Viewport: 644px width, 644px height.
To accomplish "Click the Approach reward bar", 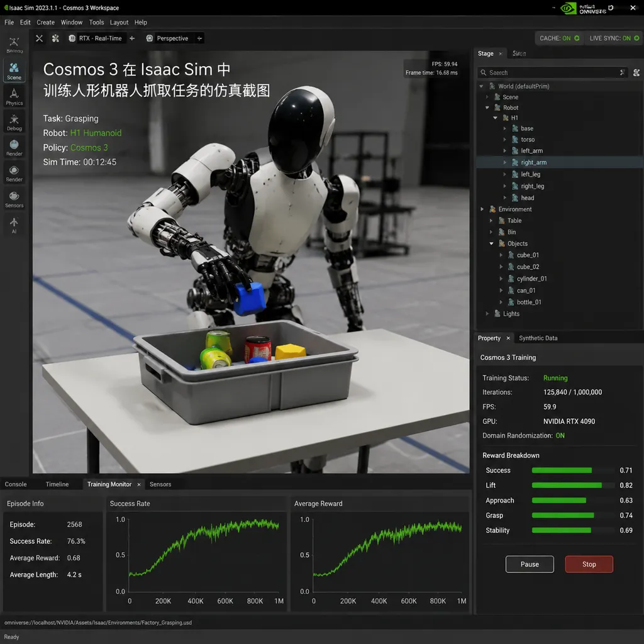I will point(559,500).
